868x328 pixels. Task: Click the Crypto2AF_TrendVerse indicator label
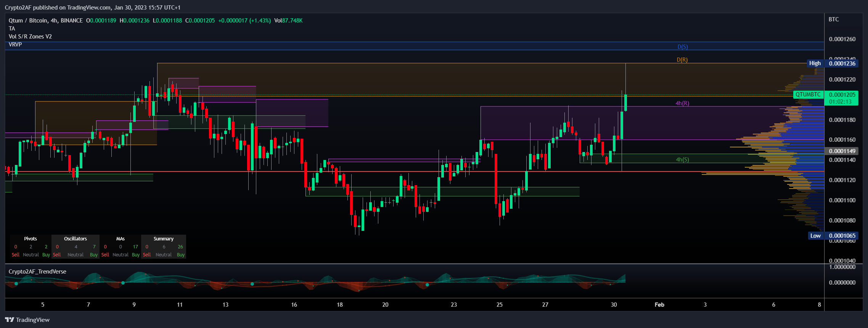click(37, 272)
